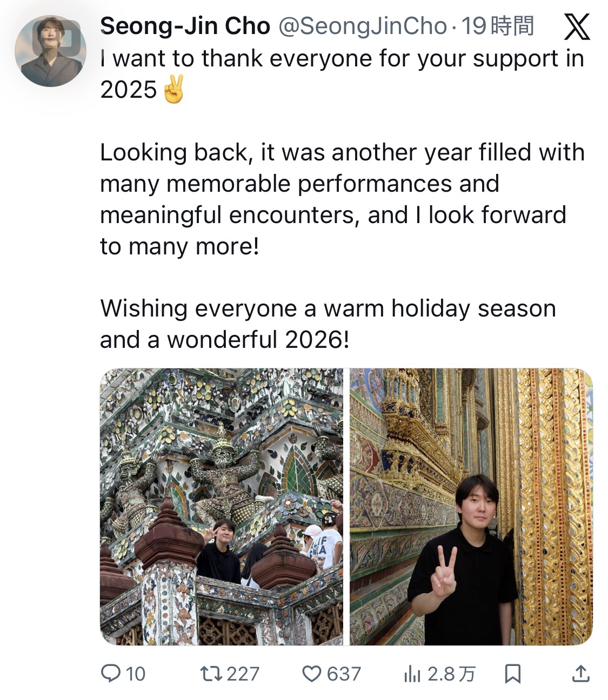Click the 227 repost count

coord(243,674)
